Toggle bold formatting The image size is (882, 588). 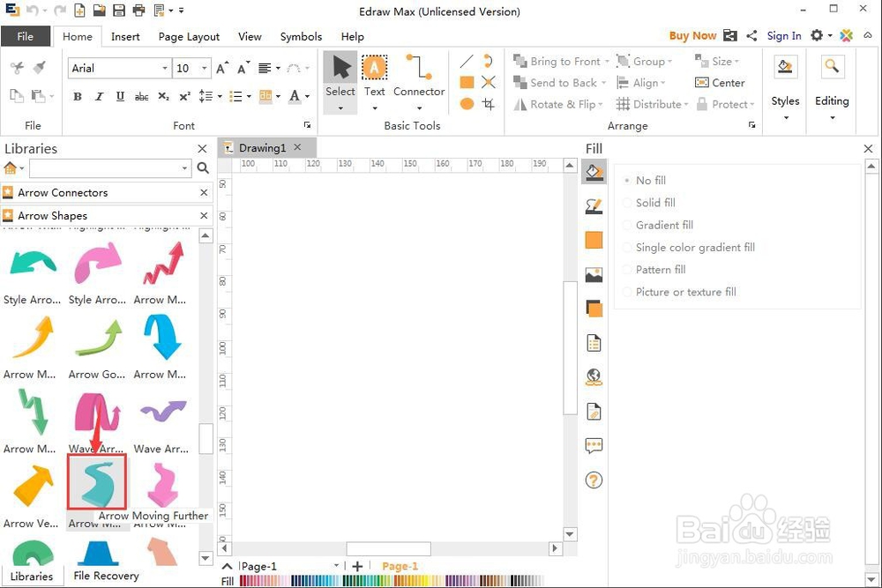point(77,96)
